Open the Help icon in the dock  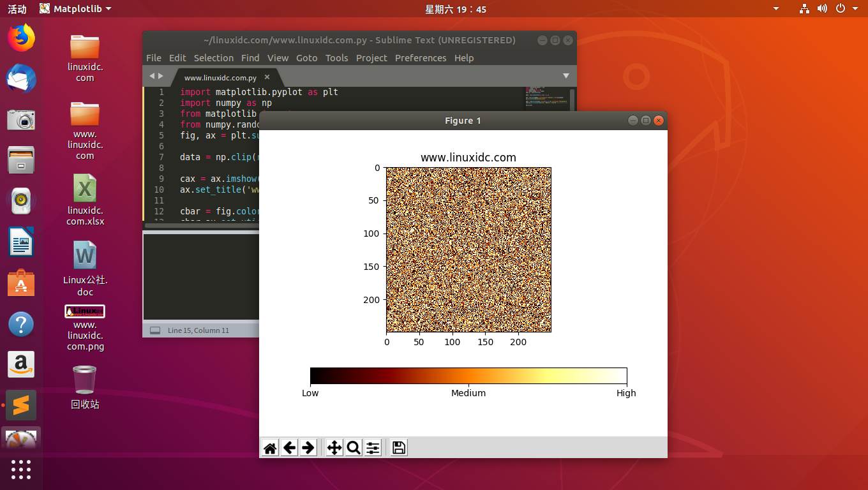coord(21,324)
